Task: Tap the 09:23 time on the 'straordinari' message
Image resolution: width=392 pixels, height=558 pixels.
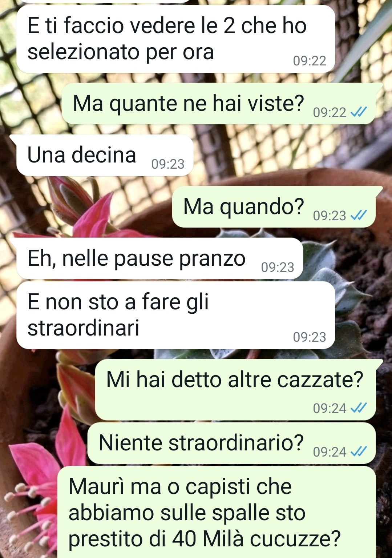Action: (x=310, y=337)
